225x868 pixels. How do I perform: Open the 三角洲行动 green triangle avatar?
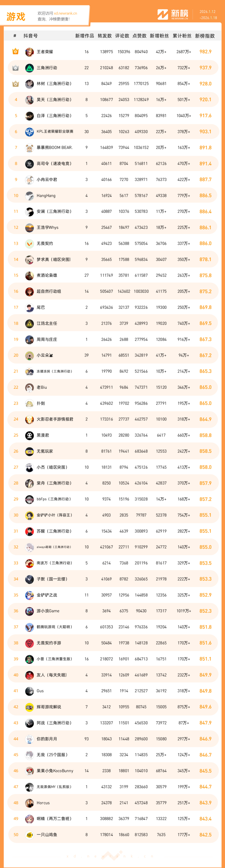tap(29, 68)
